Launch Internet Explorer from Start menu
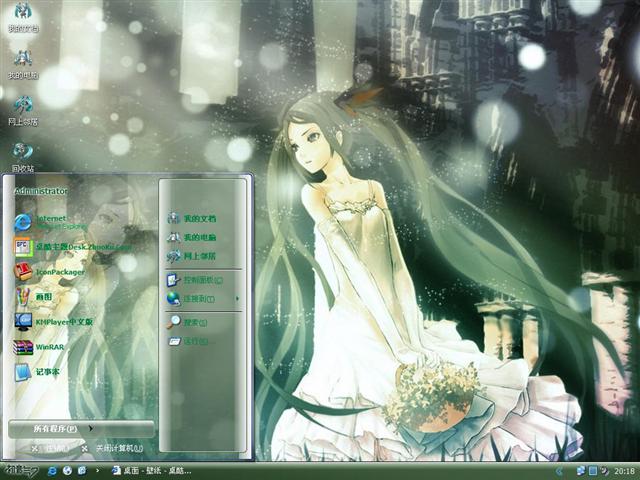 pos(51,222)
